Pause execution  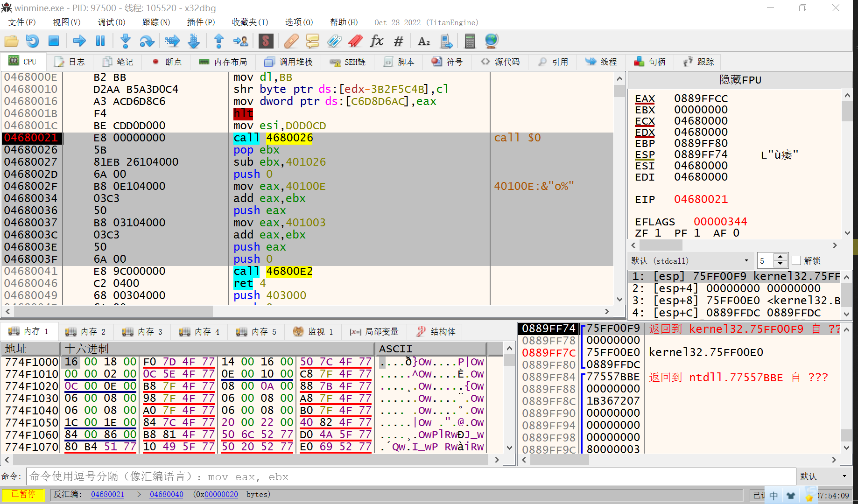(100, 41)
